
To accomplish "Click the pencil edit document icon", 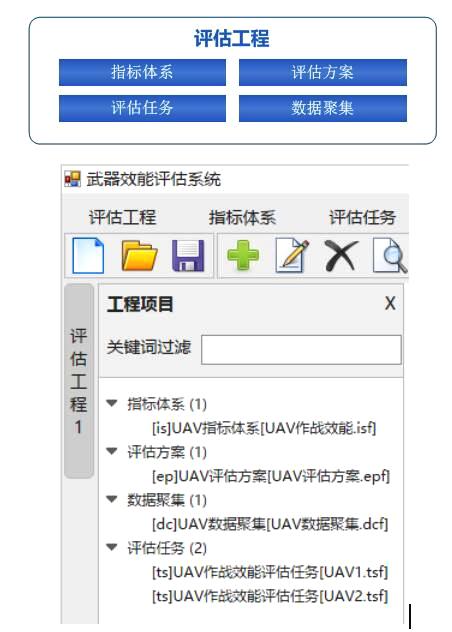I will 293,255.
